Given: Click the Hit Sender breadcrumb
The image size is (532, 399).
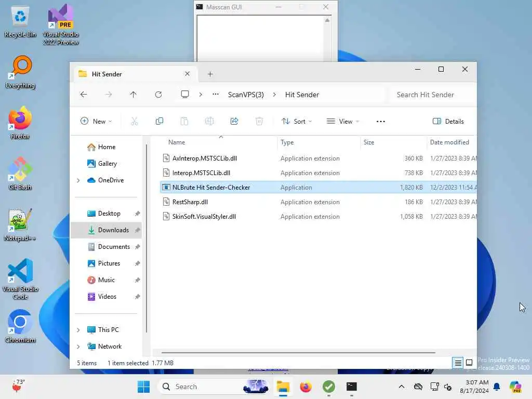Looking at the screenshot, I should [302, 95].
